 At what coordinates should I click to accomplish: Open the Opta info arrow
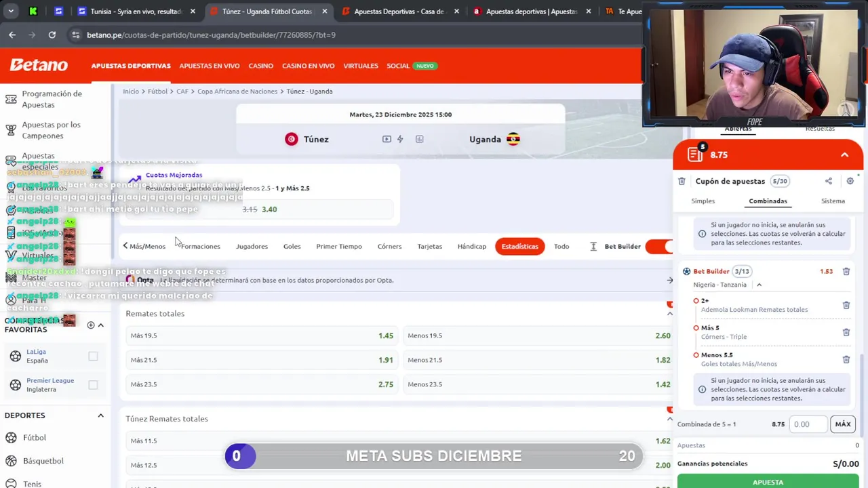670,280
